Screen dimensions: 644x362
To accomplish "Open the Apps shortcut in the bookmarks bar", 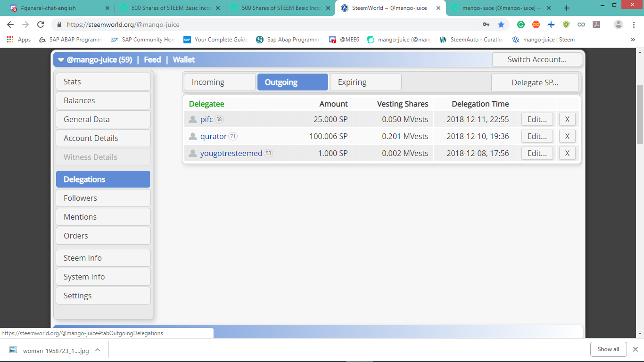I will click(x=19, y=40).
